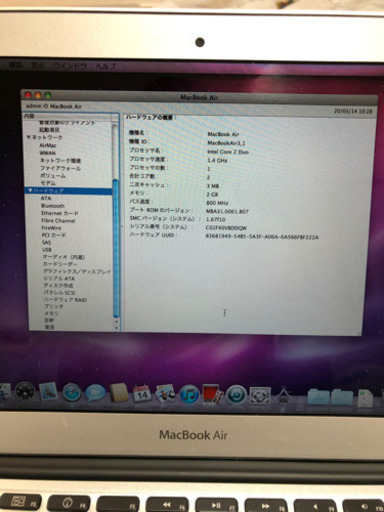Click the hardware UUID value

(x=262, y=237)
